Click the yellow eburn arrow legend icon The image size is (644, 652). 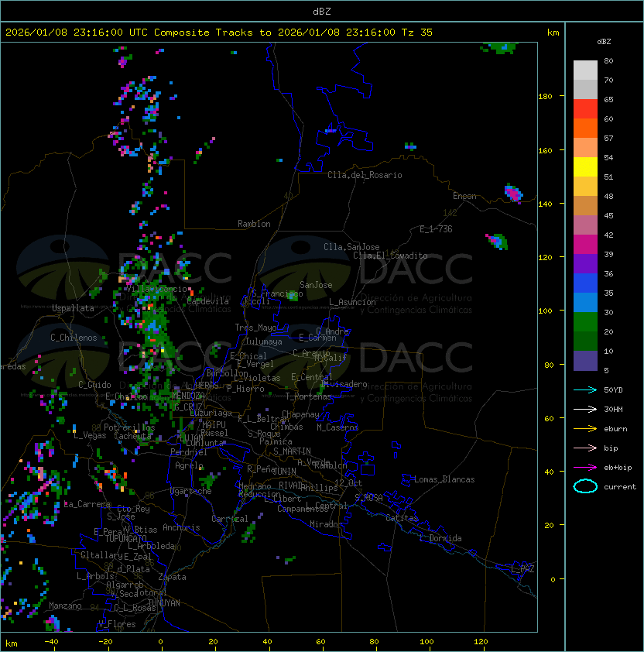click(x=585, y=429)
